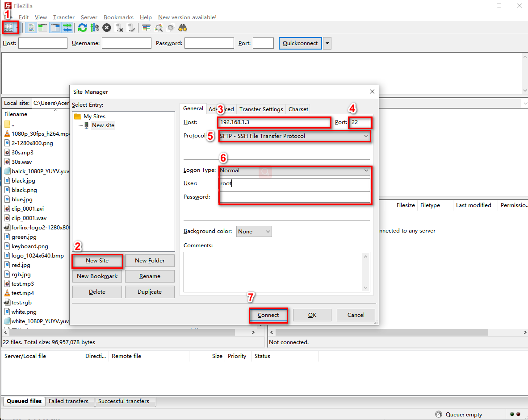Select the file logo_1024x640.bmp
Screen dimensions: 528x420
tap(38, 255)
